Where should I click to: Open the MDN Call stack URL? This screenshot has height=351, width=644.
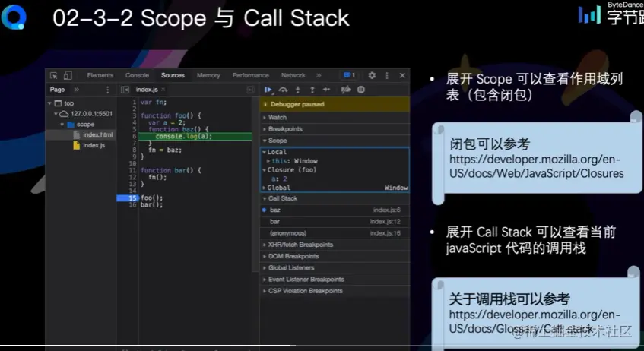pos(535,322)
